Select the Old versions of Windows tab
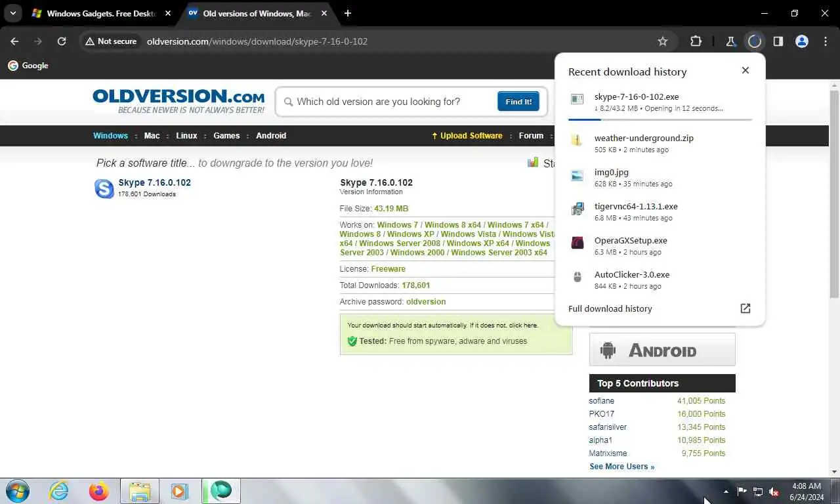Viewport: 840px width, 504px height. click(x=257, y=13)
